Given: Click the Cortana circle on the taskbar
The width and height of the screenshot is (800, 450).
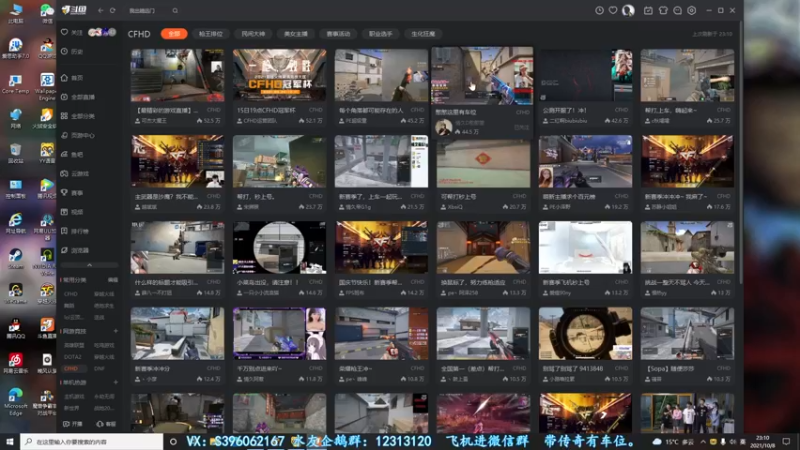Looking at the screenshot, I should click(x=173, y=441).
